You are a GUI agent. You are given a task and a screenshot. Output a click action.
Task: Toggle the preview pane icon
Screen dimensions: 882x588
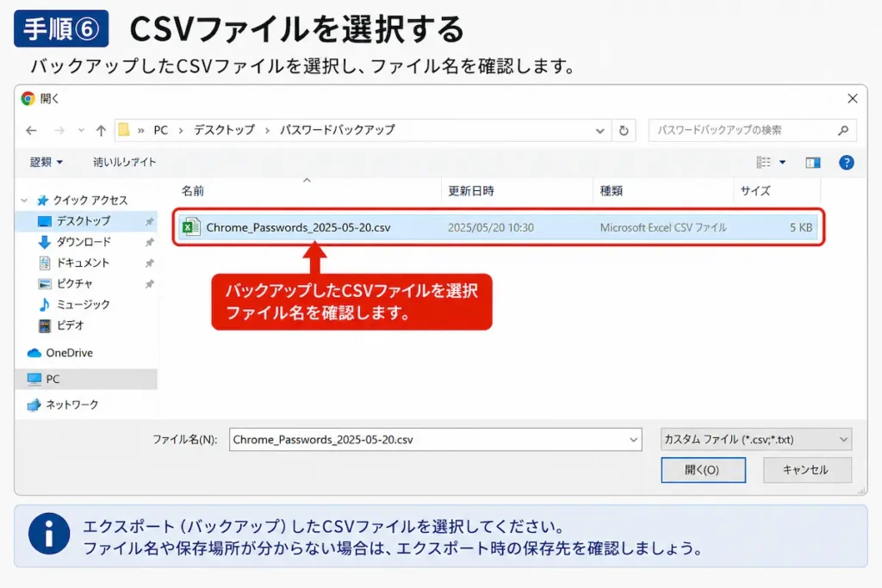(x=813, y=163)
